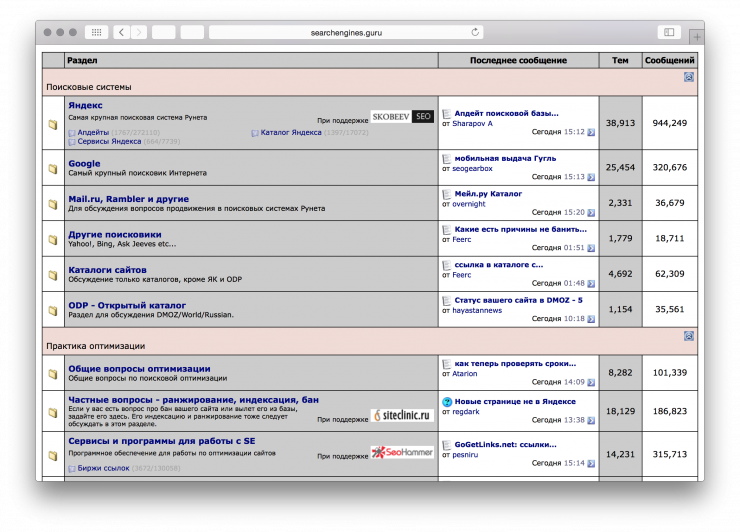This screenshot has height=532, width=740.
Task: Open the мобильная выдача Гугль thread
Action: [505, 158]
